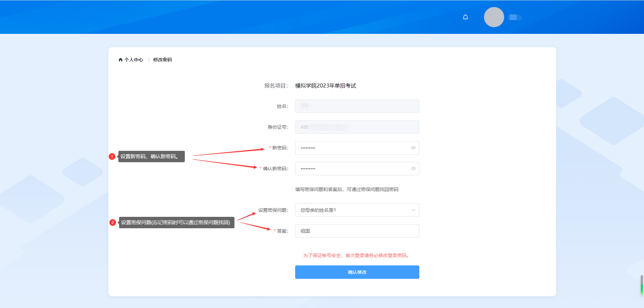Click the red numbered marker 2
Image resolution: width=644 pixels, height=308 pixels.
click(113, 222)
